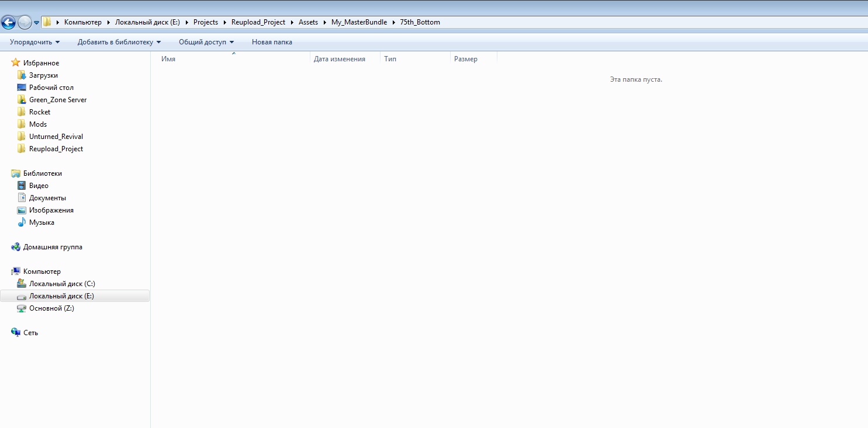Click the Видео library icon
The height and width of the screenshot is (428, 868).
pyautogui.click(x=22, y=186)
